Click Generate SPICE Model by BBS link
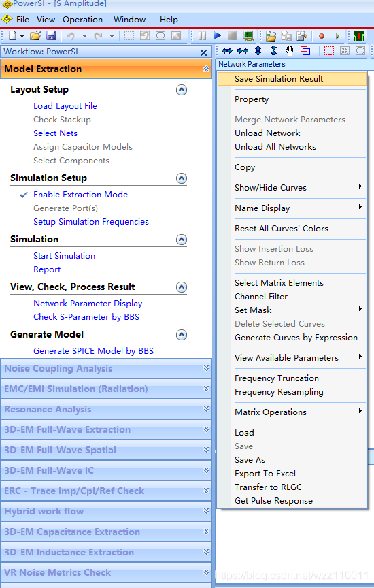The width and height of the screenshot is (374, 588). pos(93,351)
